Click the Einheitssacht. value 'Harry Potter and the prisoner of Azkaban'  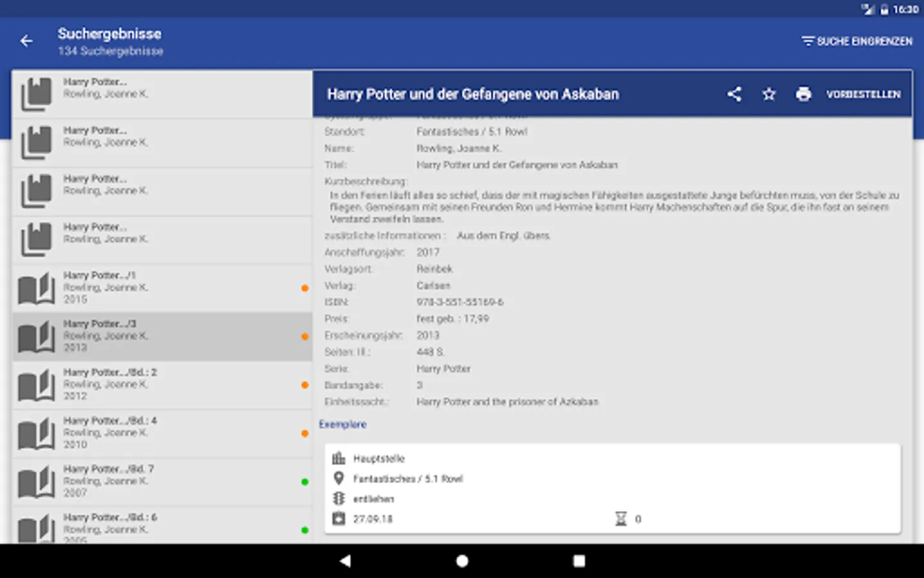[x=507, y=402]
